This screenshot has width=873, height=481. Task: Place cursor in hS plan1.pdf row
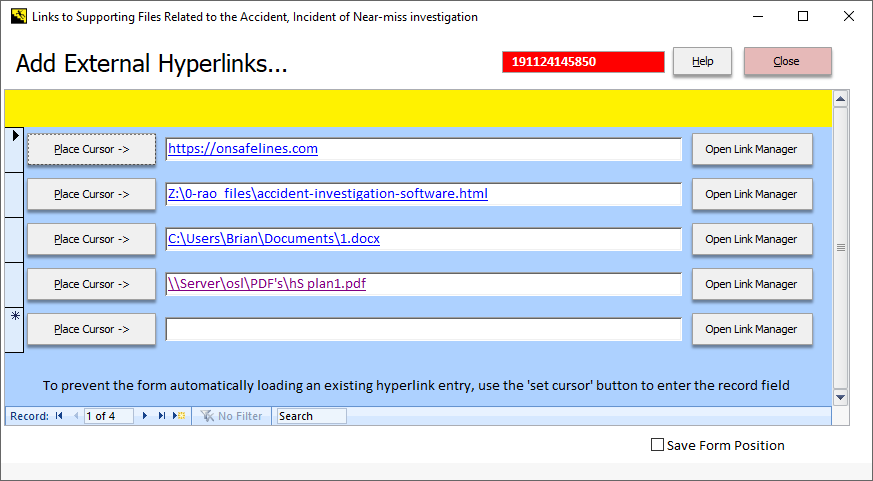(92, 284)
